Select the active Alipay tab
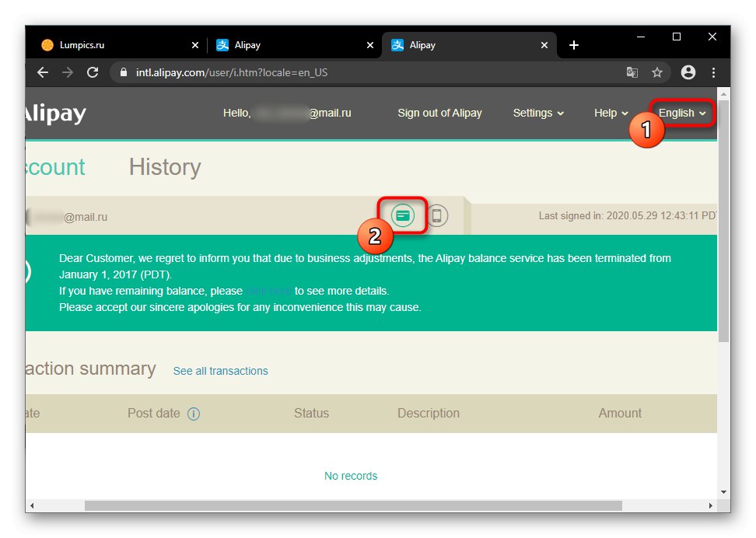 [470, 45]
